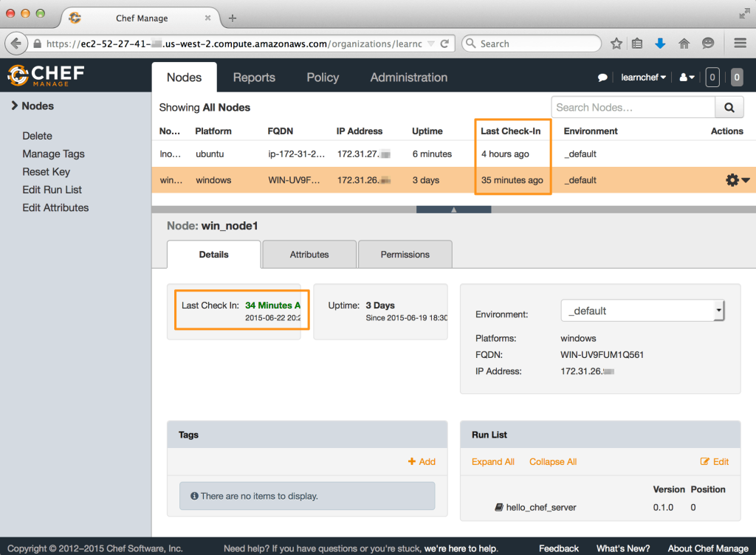Click the browser back arrow button
The image size is (756, 555).
coord(16,44)
